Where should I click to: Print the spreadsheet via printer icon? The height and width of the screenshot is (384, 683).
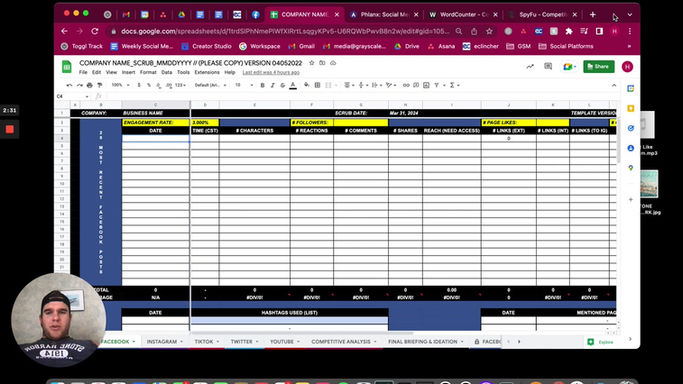[x=90, y=85]
